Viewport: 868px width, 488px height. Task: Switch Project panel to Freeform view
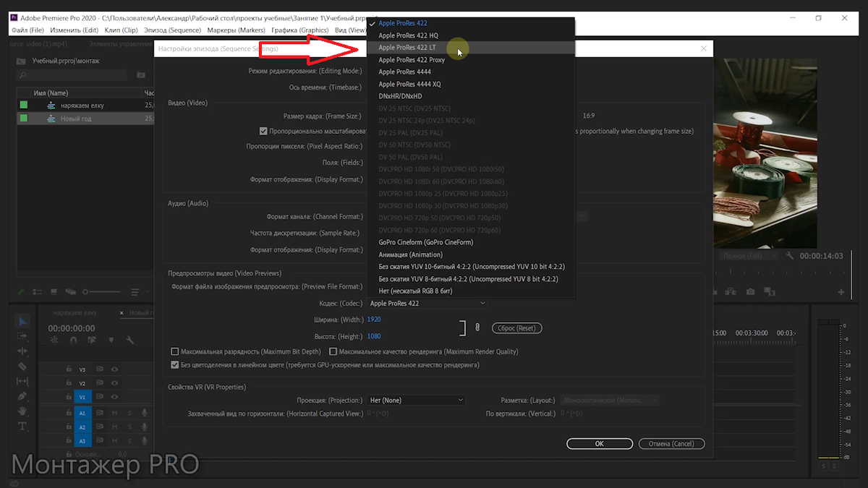(71, 292)
